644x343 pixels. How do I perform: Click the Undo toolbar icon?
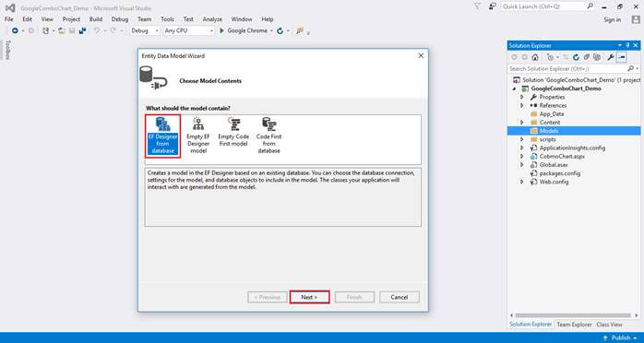coord(97,30)
